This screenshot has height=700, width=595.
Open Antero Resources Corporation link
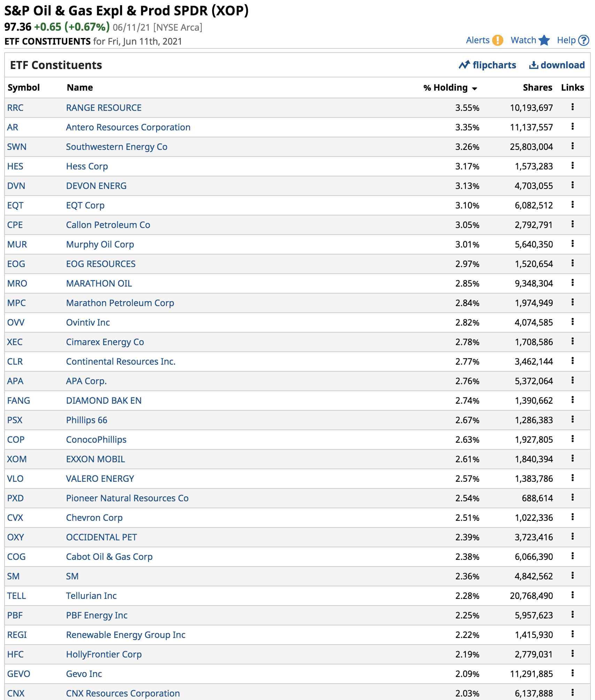128,127
